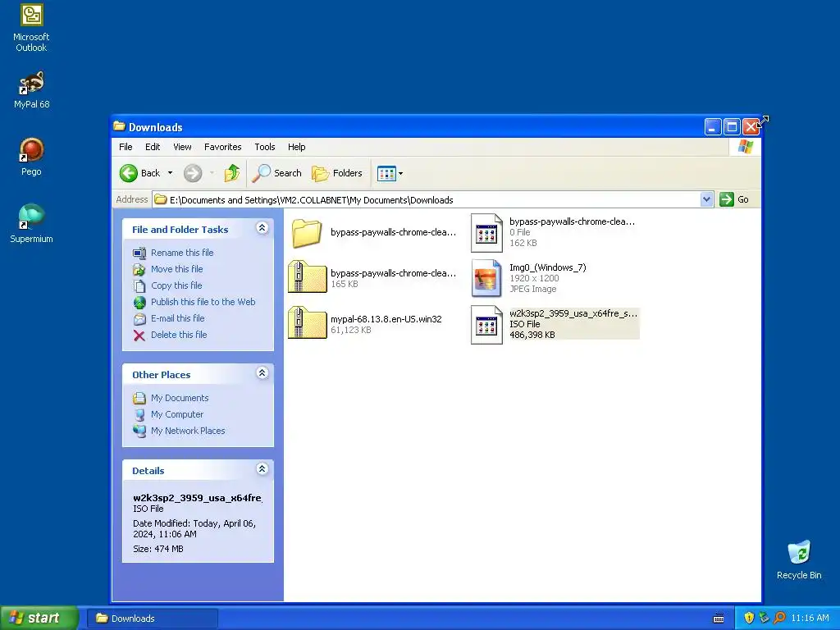Select w2k3sp2_3959_usa_x64fre ISO file icon
Screen dimensions: 840x630
click(x=486, y=325)
